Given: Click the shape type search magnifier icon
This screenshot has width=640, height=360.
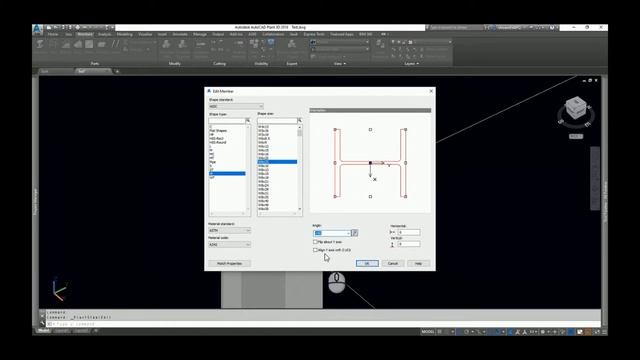Looking at the screenshot, I should [x=248, y=120].
